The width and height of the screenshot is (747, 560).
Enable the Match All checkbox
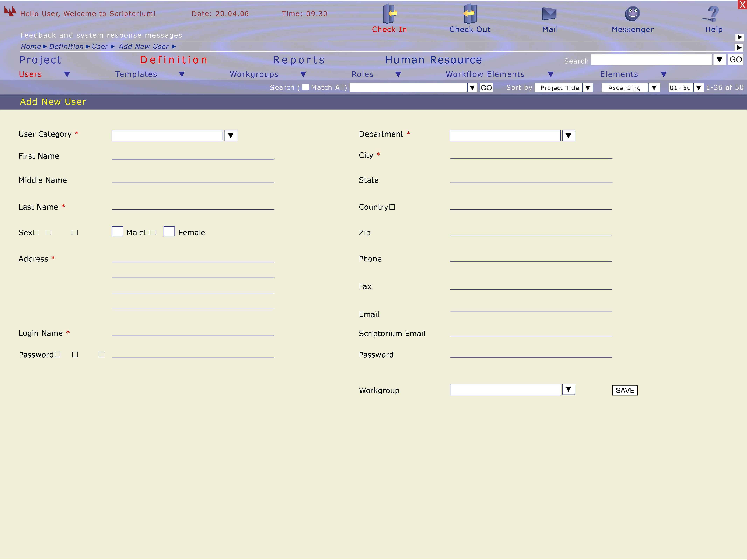click(305, 87)
